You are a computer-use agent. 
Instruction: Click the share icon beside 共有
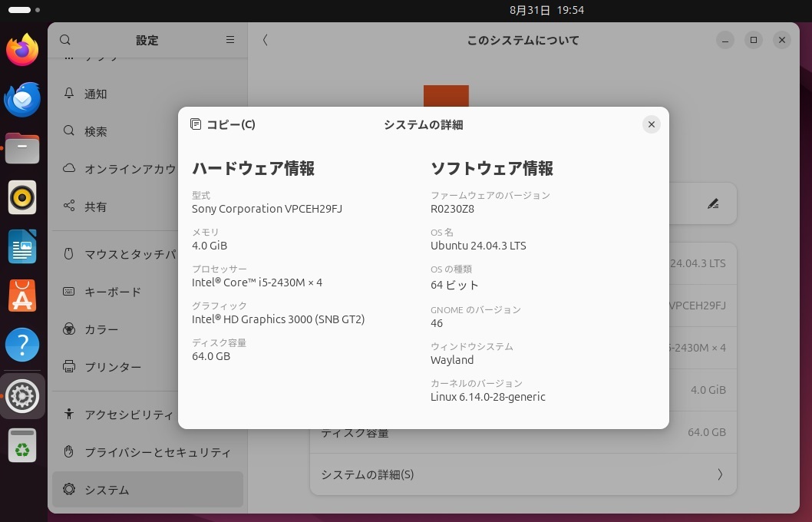click(x=69, y=206)
